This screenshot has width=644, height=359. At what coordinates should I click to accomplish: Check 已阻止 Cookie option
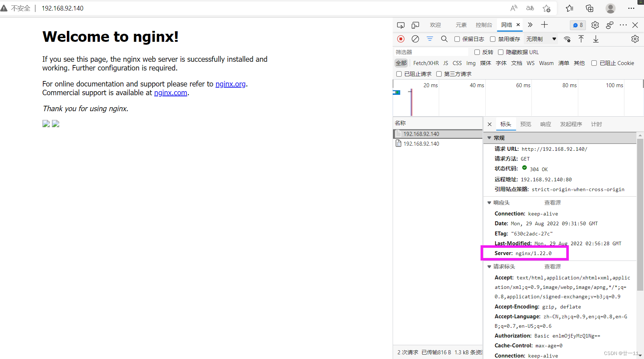pos(594,63)
